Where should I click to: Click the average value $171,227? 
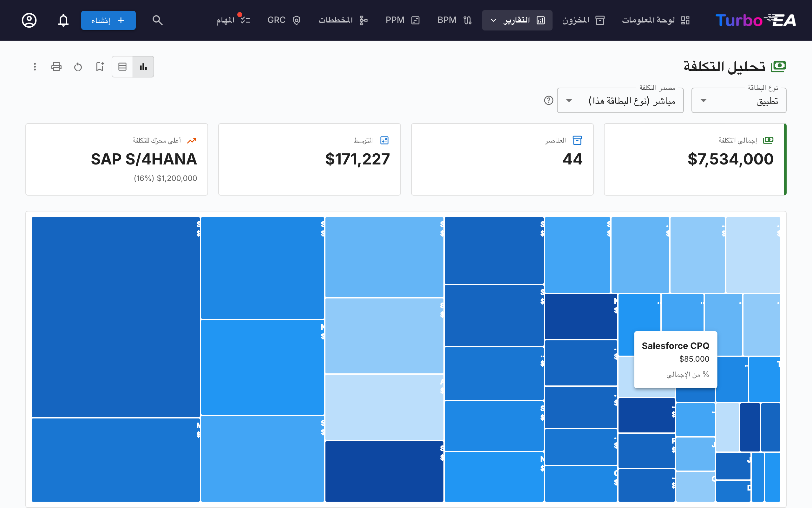(x=357, y=159)
